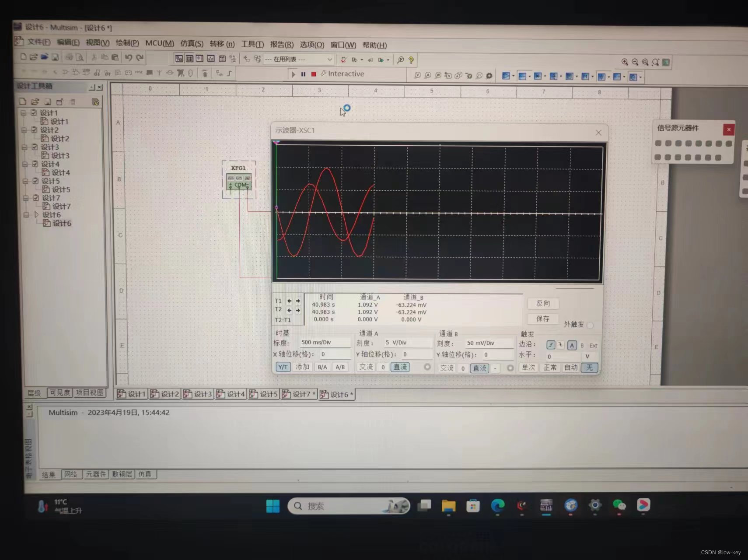Launch Microsoft Edge from the taskbar
This screenshot has width=748, height=560.
pos(498,506)
